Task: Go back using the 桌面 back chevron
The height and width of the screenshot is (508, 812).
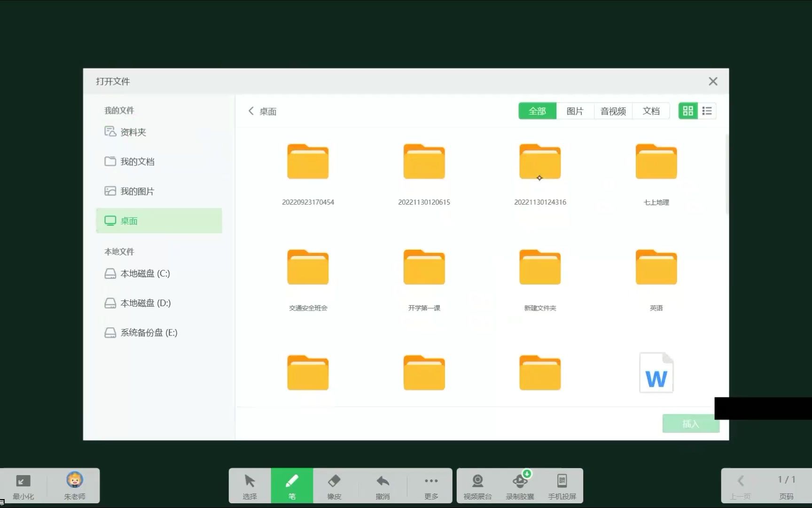Action: (x=251, y=111)
